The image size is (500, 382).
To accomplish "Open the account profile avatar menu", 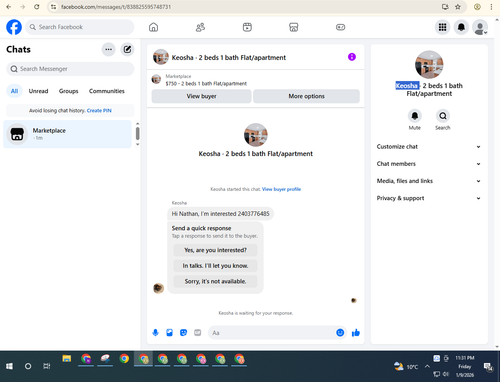I will (480, 27).
